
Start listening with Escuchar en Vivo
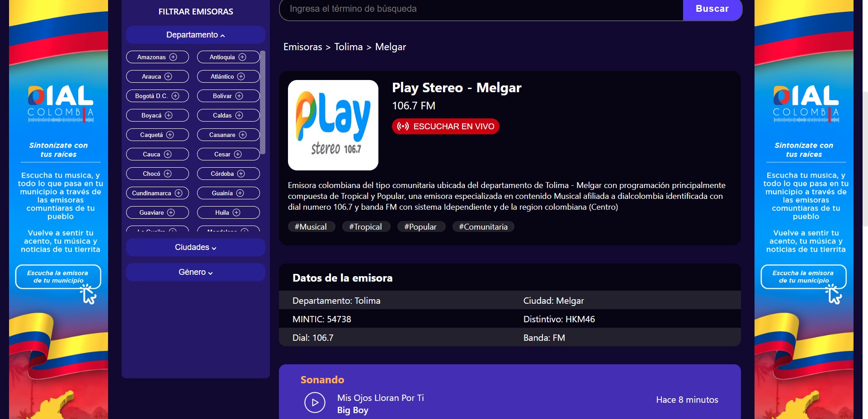coord(445,127)
